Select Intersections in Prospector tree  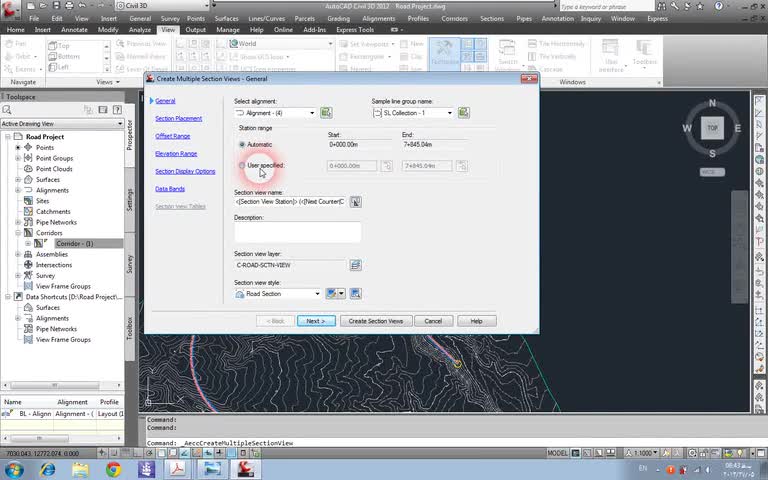[54, 265]
